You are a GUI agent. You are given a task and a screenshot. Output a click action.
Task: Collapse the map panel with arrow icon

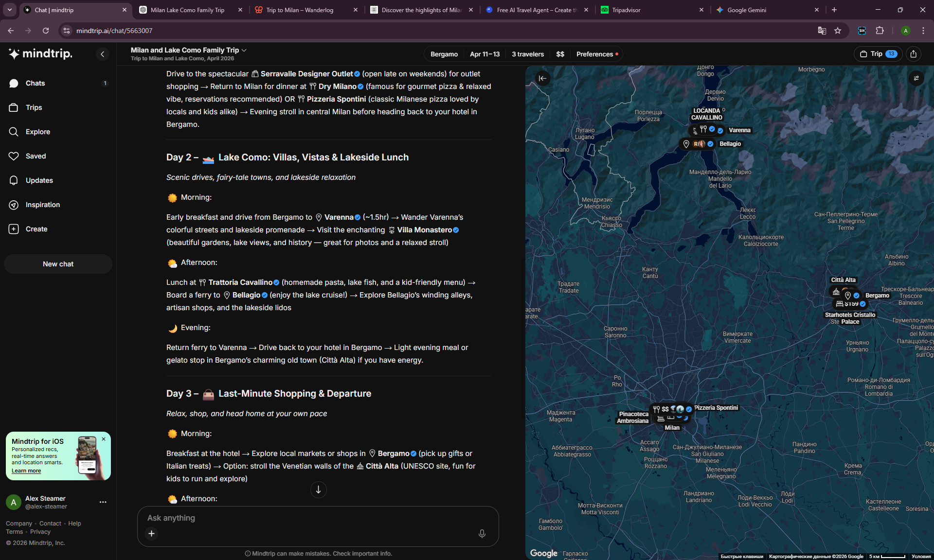[x=542, y=78]
